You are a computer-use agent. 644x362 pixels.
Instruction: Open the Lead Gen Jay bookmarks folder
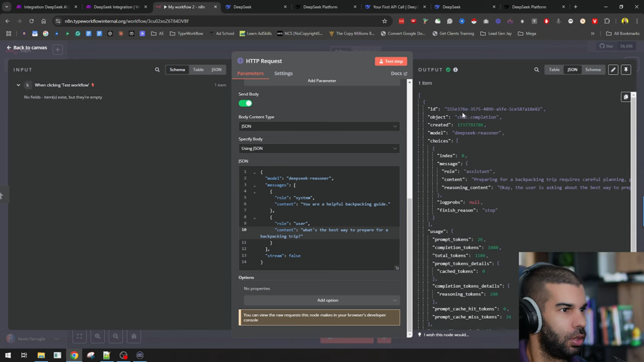496,34
